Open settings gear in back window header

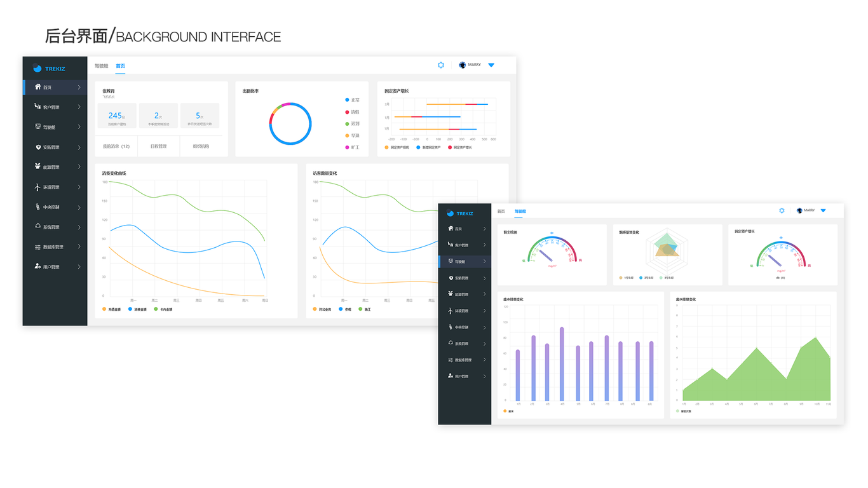(x=441, y=65)
